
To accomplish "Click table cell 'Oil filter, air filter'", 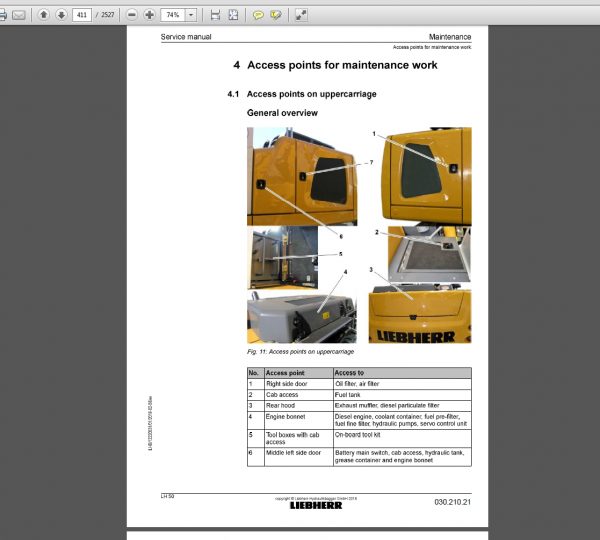I will pos(402,384).
